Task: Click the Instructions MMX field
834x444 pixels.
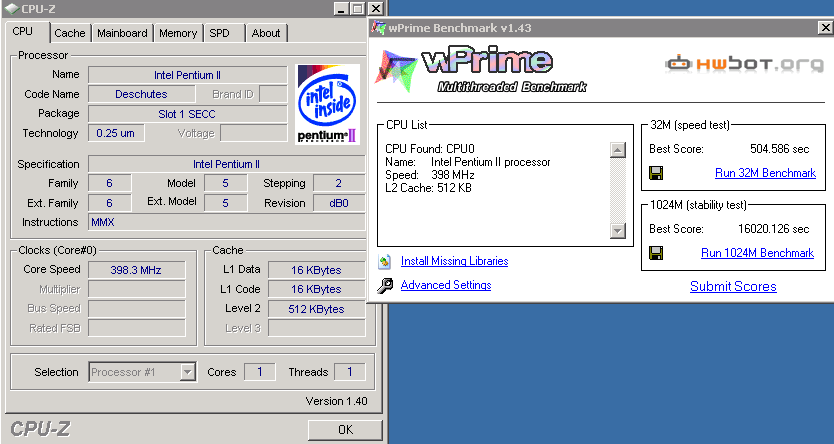Action: [x=227, y=222]
